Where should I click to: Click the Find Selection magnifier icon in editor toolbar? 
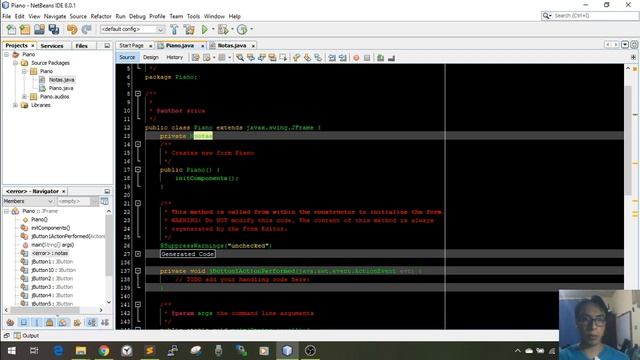point(240,58)
